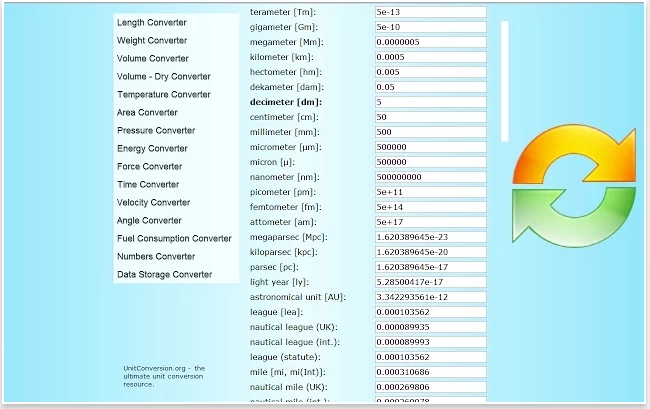The height and width of the screenshot is (409, 650).
Task: Select Fuel Consumption Converter
Action: (174, 239)
